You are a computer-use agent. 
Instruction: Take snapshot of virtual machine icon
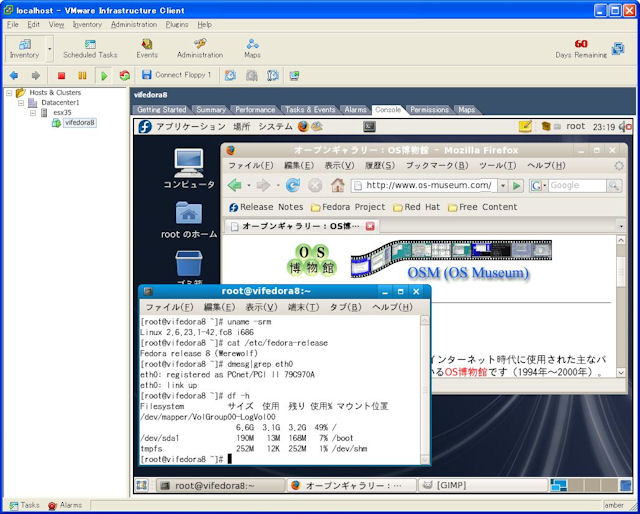(230, 76)
